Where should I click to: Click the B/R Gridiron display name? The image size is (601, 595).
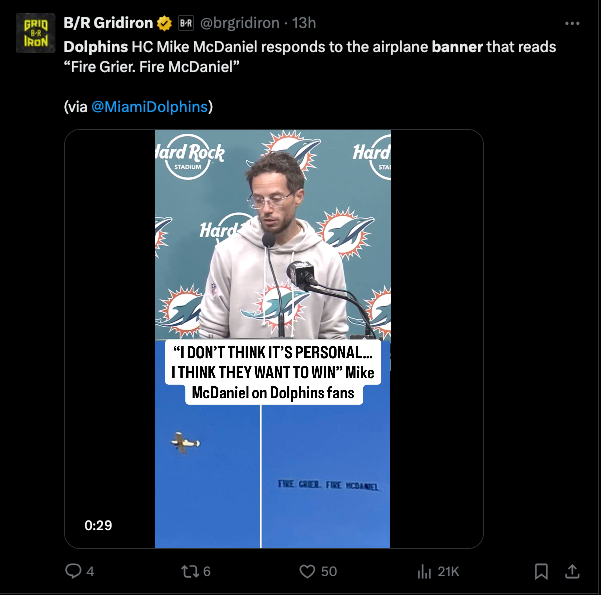click(x=107, y=22)
